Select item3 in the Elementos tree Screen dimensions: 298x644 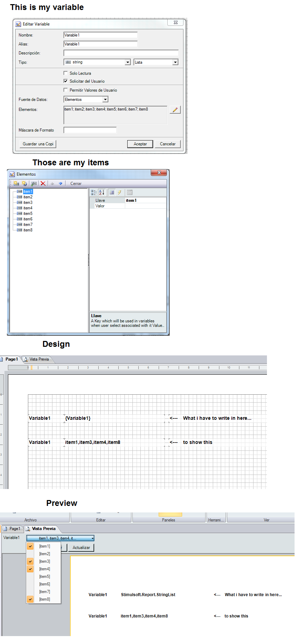(28, 202)
